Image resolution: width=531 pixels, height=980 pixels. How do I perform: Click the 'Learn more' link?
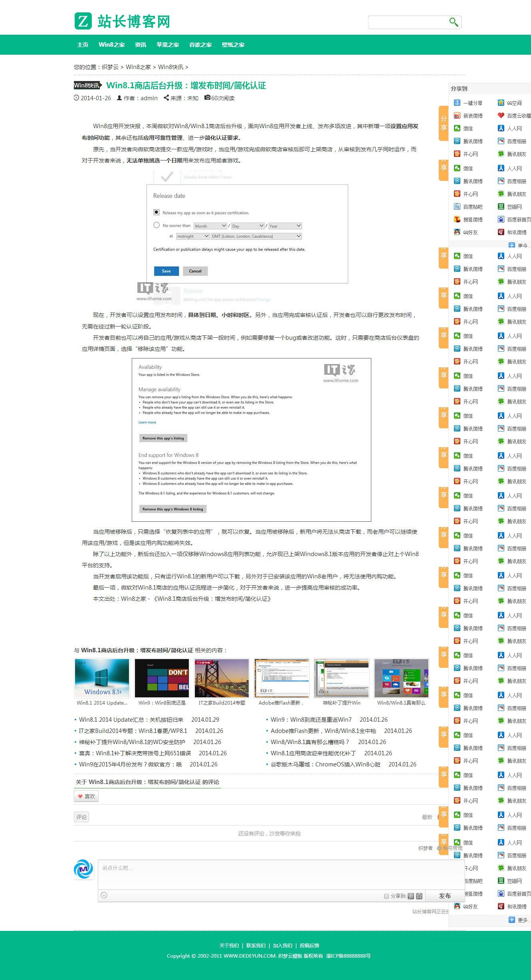[x=147, y=422]
